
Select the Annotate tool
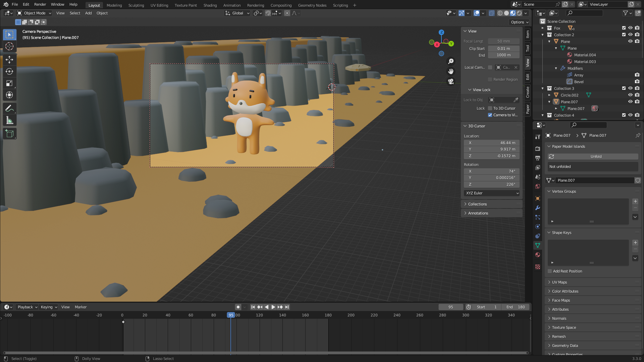pyautogui.click(x=9, y=108)
